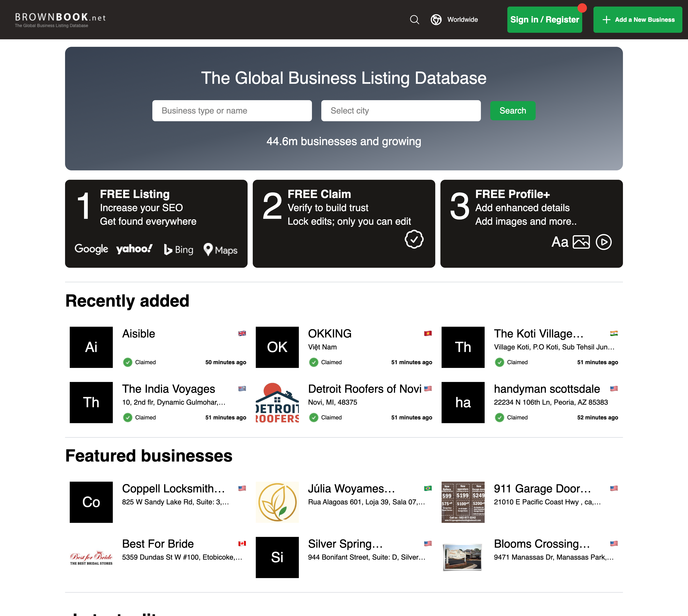Click the Blooms Crossing photo thumbnail
This screenshot has width=688, height=616.
coord(463,557)
